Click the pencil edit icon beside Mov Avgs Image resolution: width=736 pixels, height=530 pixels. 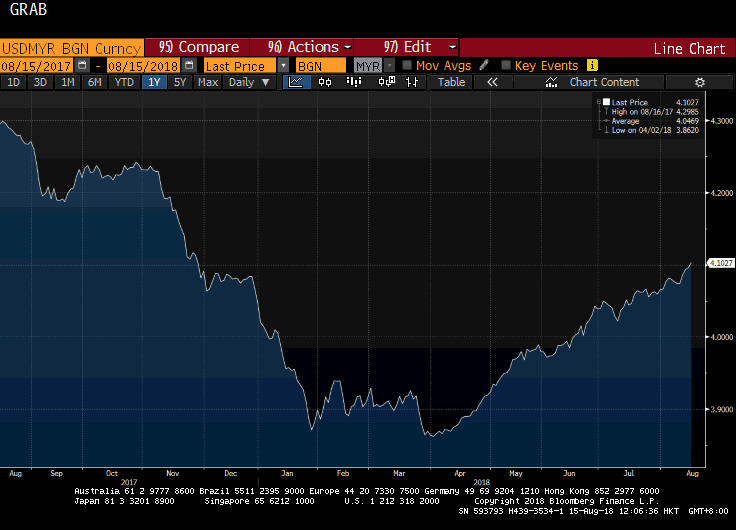tap(484, 65)
